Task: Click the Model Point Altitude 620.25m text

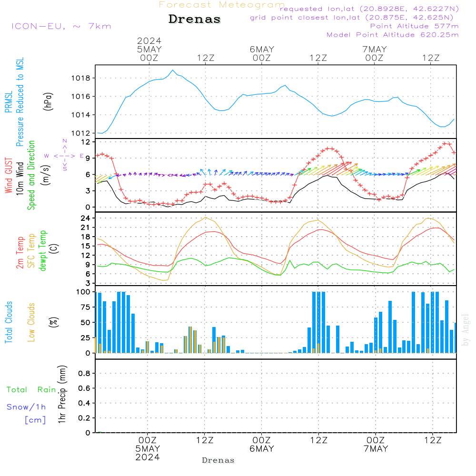Action: click(x=392, y=35)
